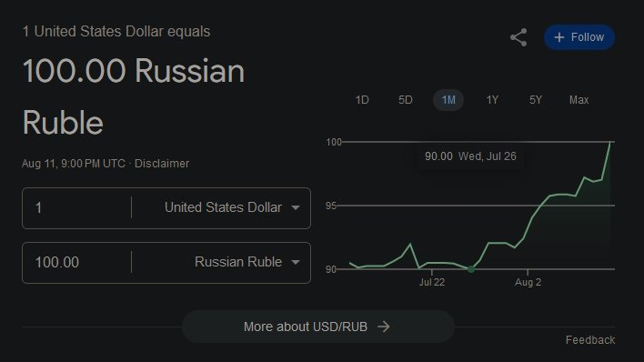This screenshot has height=362, width=644.
Task: Open More about USD/RUB
Action: click(317, 327)
